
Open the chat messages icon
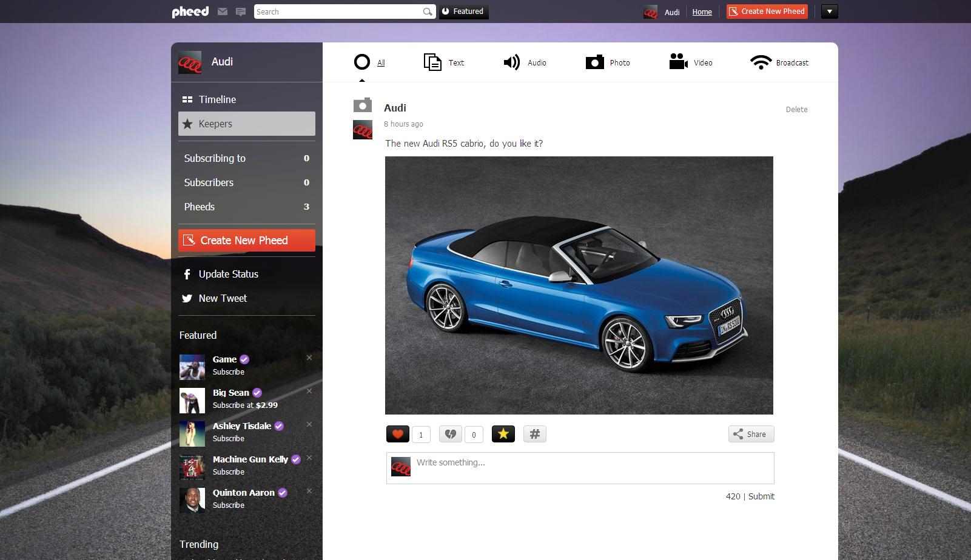click(x=241, y=12)
